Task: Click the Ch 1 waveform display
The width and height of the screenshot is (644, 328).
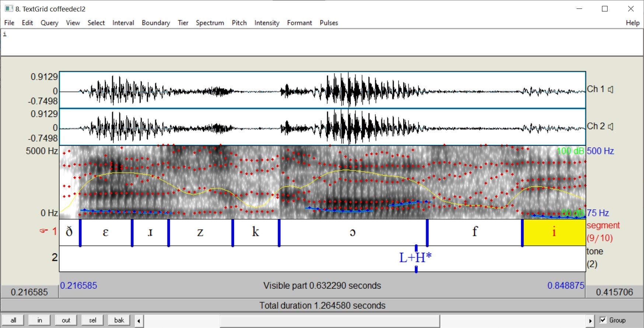Action: [322, 90]
